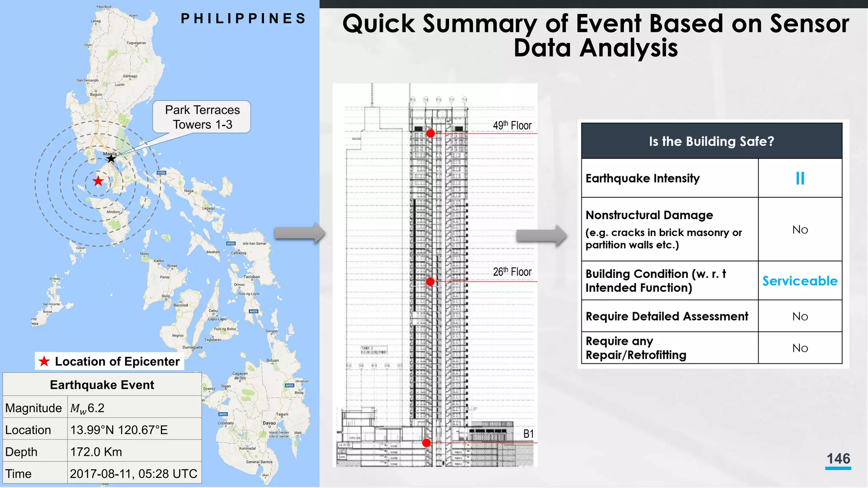Click the 'Require any Repair/Retrofitting' label
The image size is (868, 488).
(x=636, y=348)
